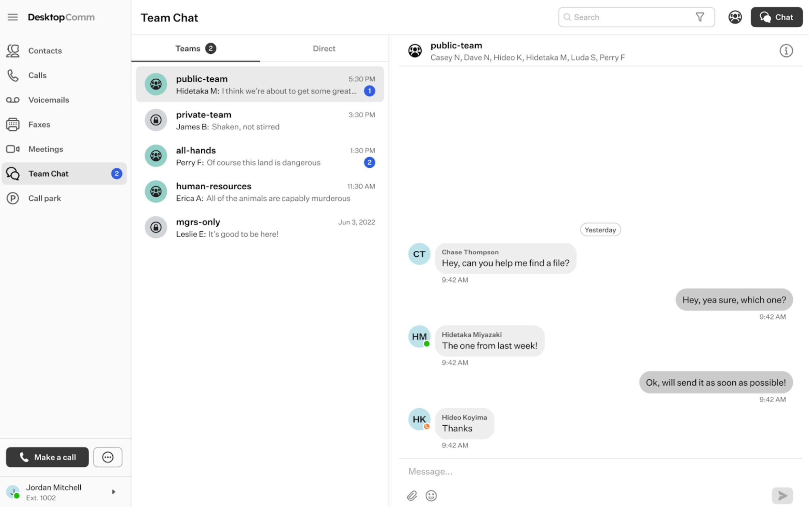
Task: Open private-team conversation
Action: pyautogui.click(x=260, y=120)
